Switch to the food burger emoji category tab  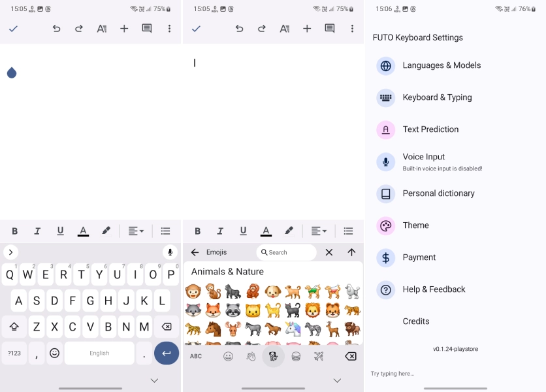click(x=296, y=356)
